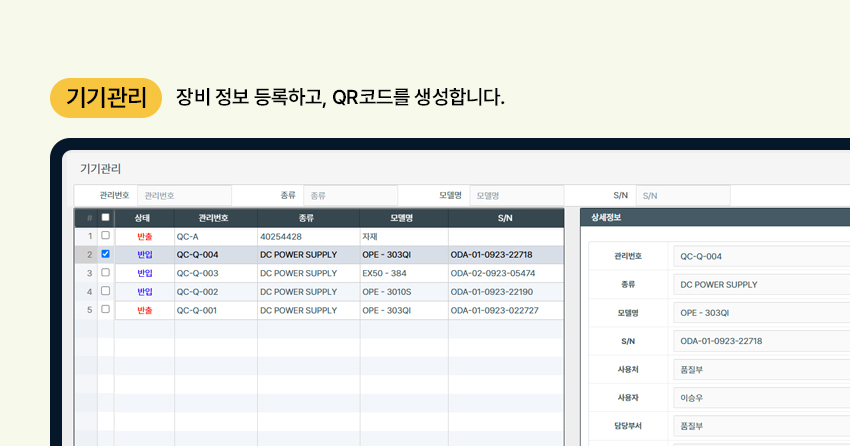Viewport: 850px width, 446px height.
Task: Select 반출 status in row QC-Q-001
Action: pos(144,310)
